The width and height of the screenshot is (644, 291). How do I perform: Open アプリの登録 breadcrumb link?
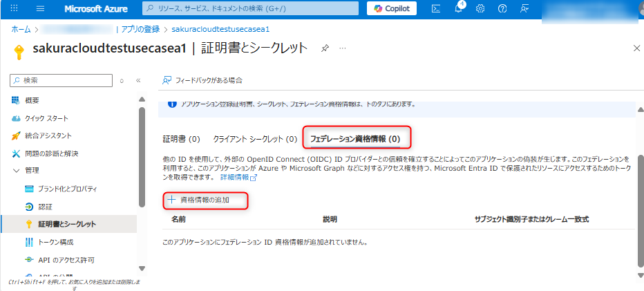[x=140, y=29]
